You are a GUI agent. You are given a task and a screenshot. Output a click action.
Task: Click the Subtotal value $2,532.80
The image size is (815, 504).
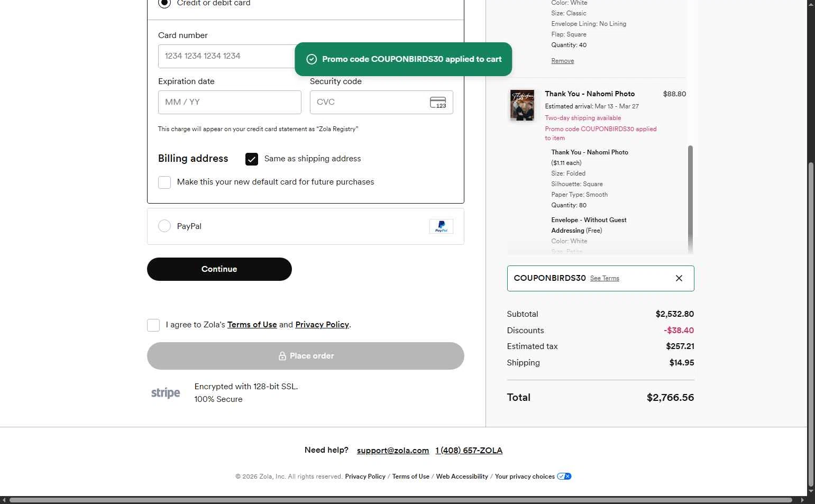(x=675, y=314)
